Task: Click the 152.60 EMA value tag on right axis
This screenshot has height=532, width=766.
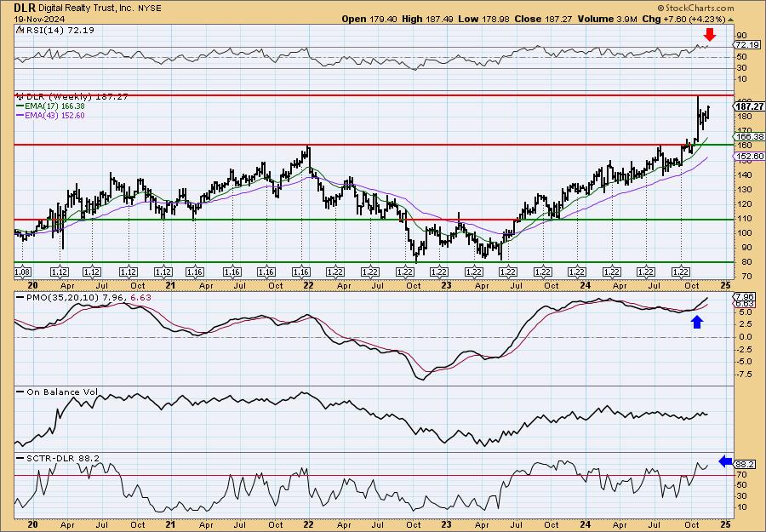Action: click(749, 157)
